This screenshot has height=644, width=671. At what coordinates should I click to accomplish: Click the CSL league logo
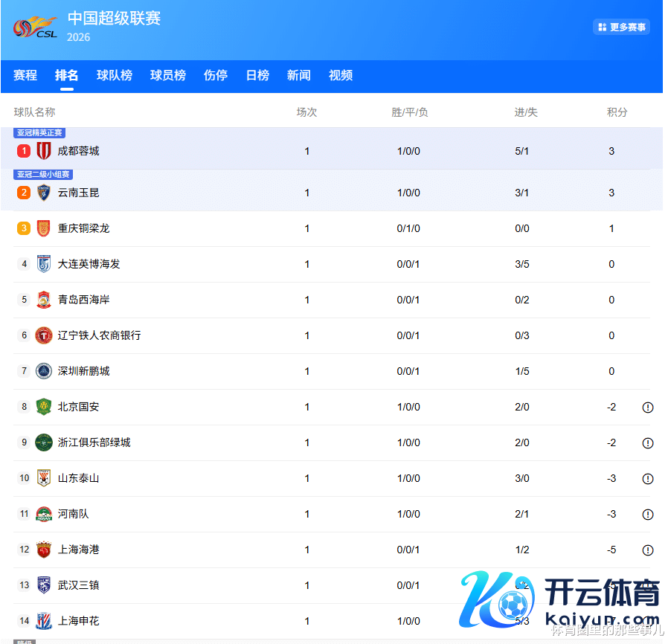(35, 28)
